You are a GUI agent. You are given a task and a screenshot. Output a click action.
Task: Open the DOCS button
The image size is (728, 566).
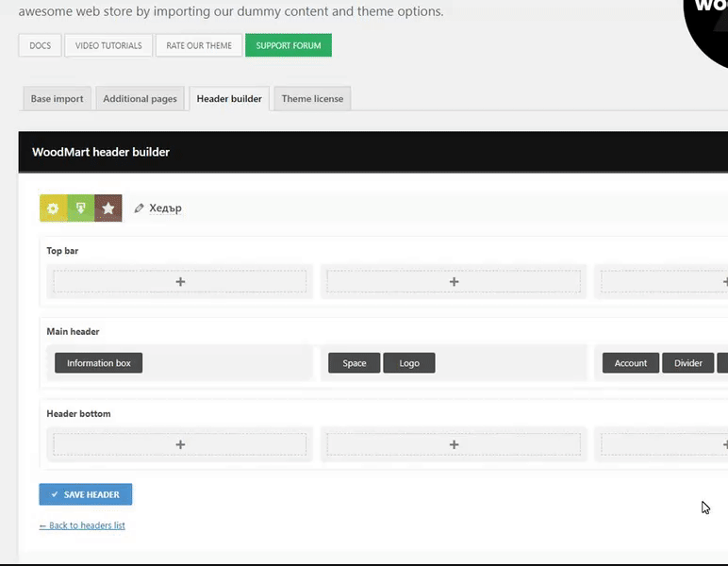click(40, 45)
